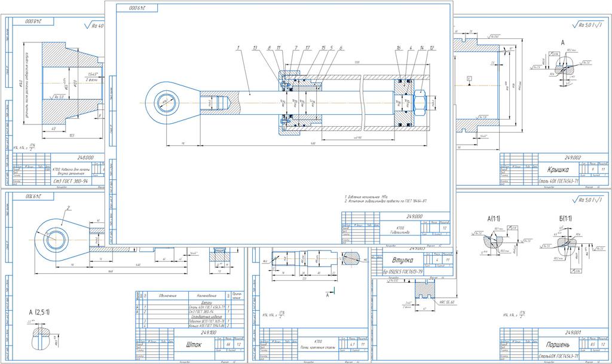This screenshot has width=612, height=364.
Task: Select the steel material line under Поршень
Action: pos(559,356)
